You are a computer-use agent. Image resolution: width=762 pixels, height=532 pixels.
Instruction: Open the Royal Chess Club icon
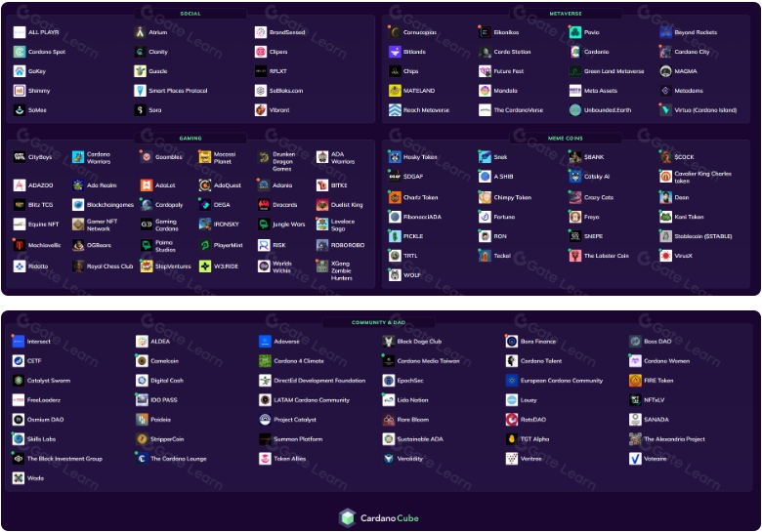pos(78,266)
